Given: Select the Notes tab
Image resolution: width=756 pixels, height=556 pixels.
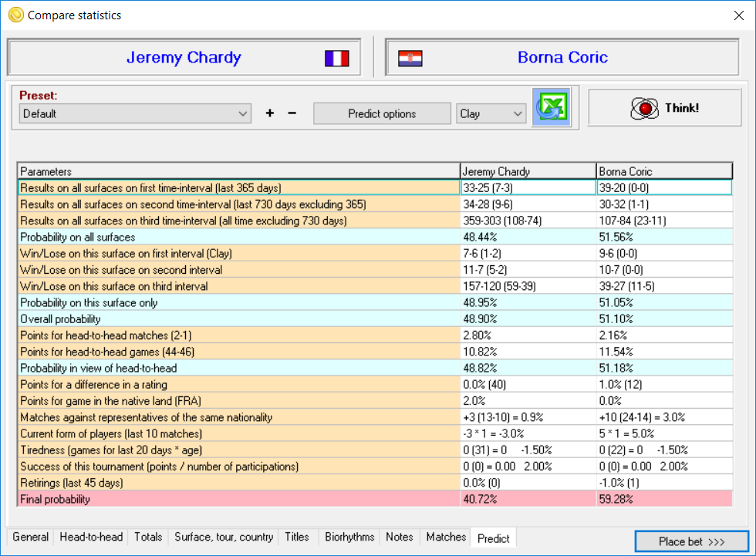Looking at the screenshot, I should point(400,537).
